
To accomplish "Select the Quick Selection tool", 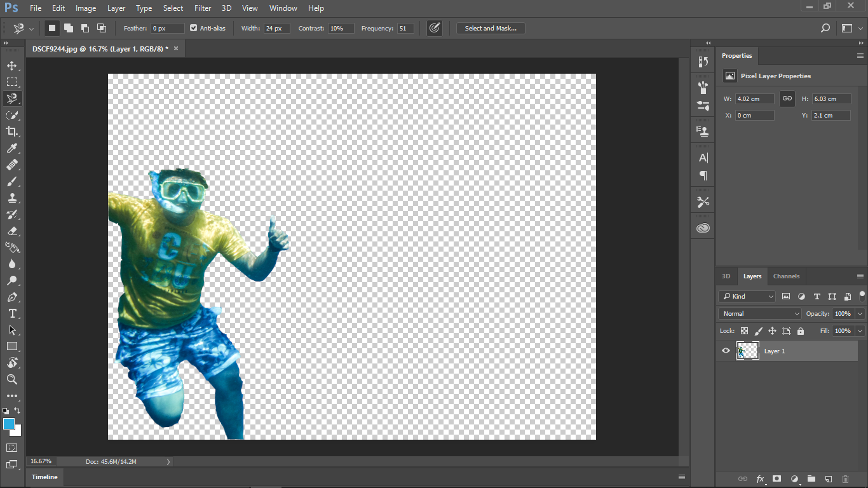I will click(12, 115).
